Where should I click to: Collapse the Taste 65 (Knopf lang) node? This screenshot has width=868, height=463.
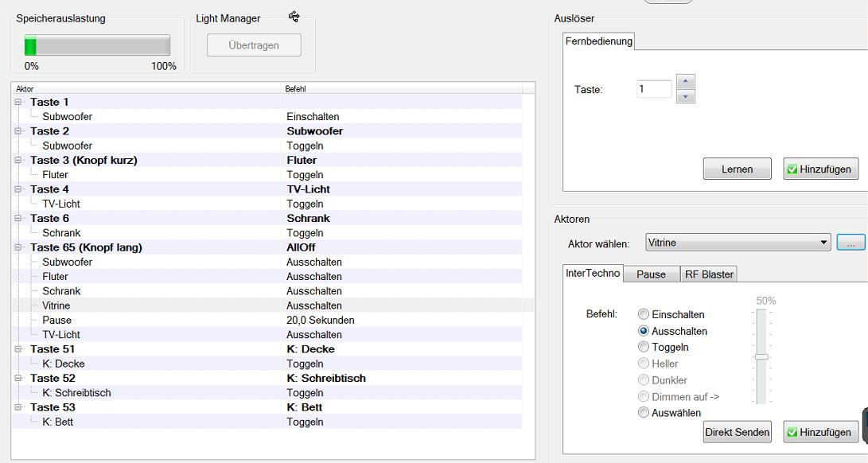18,247
